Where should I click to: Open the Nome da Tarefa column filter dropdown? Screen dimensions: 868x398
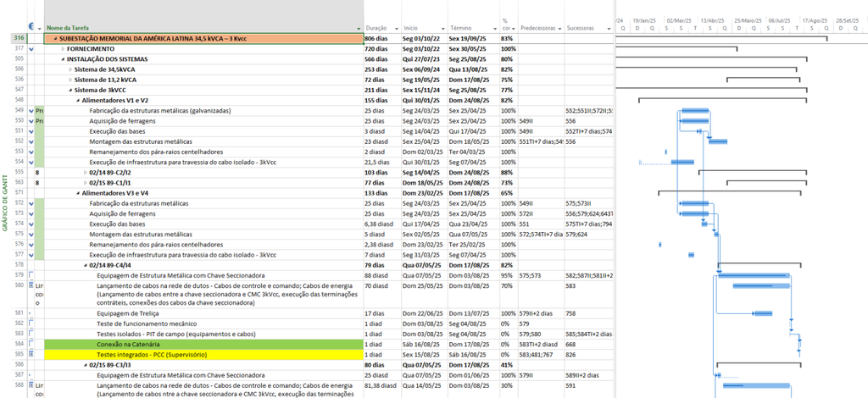point(359,28)
